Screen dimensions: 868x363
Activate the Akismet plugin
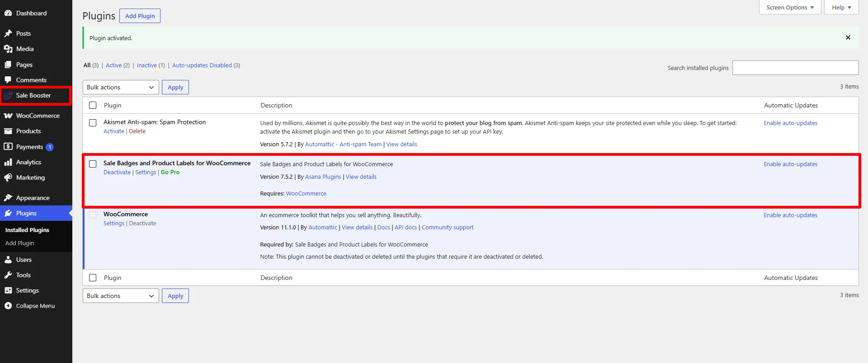coord(114,131)
